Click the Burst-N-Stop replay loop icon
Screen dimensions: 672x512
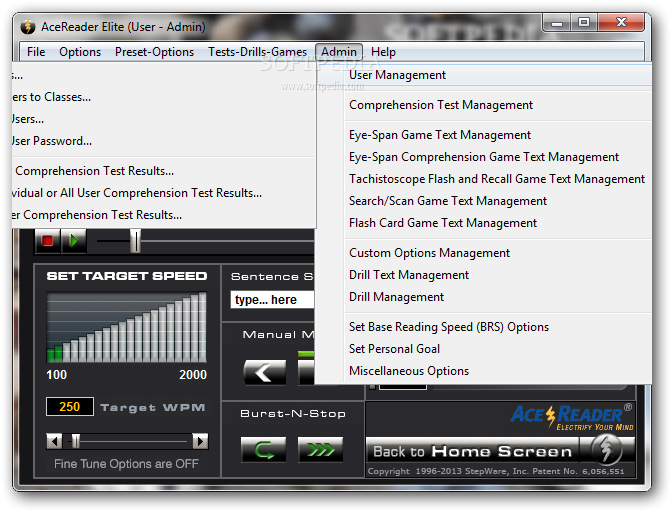[263, 449]
